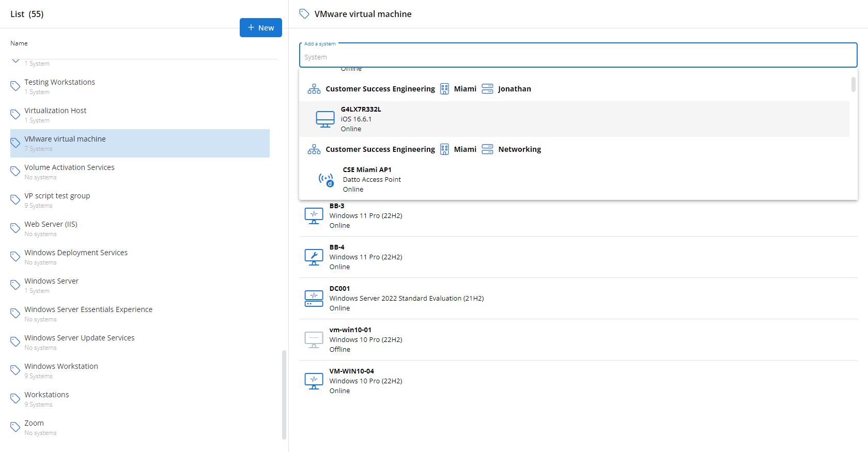The width and height of the screenshot is (868, 452).
Task: Click the DC001 server icon
Action: [x=314, y=298]
